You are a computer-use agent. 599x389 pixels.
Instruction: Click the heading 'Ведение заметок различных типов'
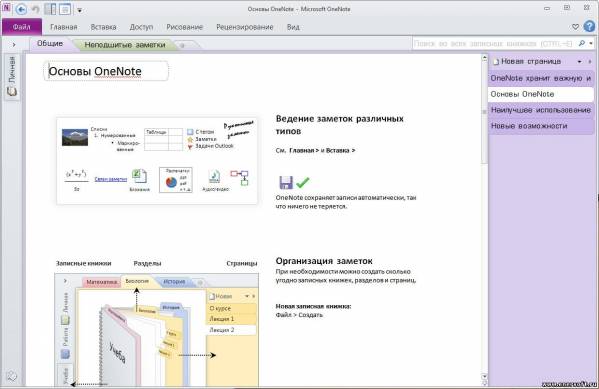tap(340, 125)
